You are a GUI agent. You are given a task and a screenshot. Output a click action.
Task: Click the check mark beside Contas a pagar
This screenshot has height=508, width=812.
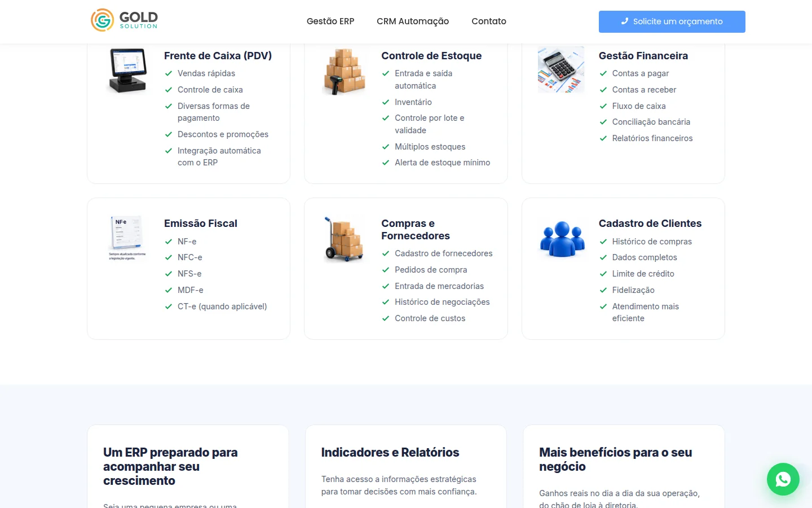[603, 73]
